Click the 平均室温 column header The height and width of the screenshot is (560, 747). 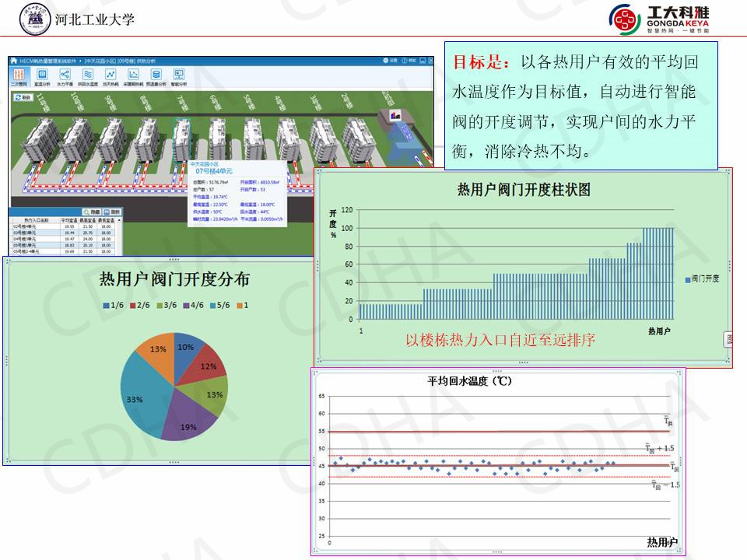click(x=68, y=220)
